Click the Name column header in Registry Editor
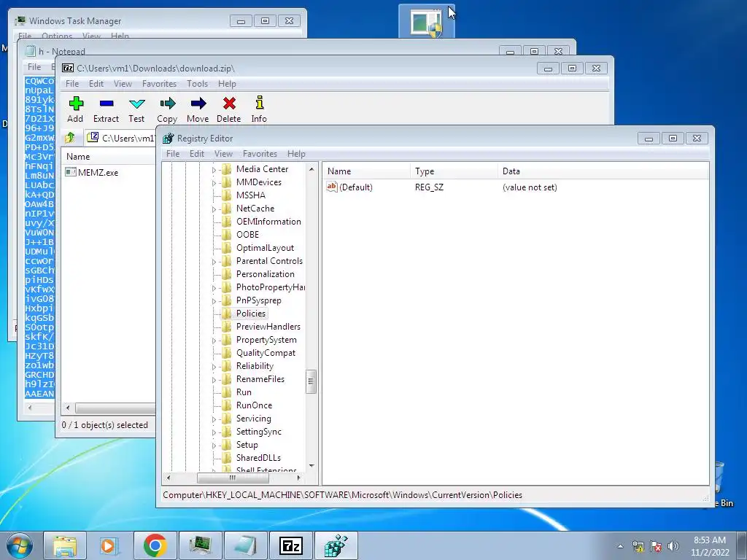The height and width of the screenshot is (560, 747). [x=366, y=171]
